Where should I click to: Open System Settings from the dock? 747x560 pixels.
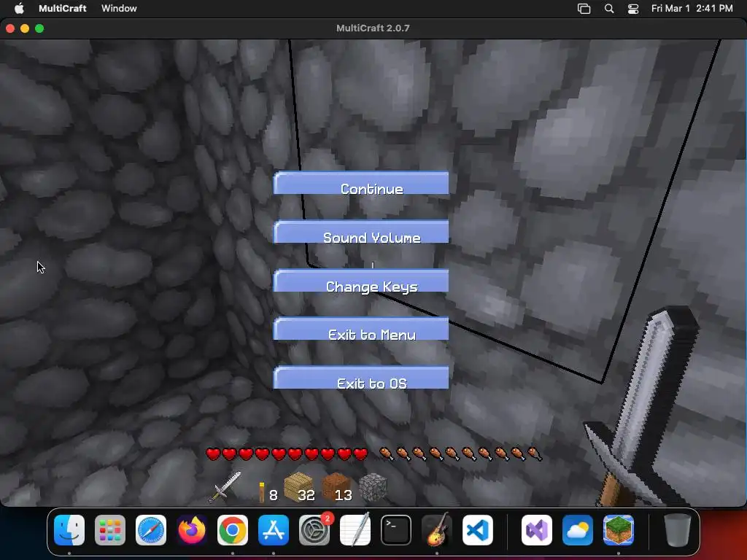314,530
